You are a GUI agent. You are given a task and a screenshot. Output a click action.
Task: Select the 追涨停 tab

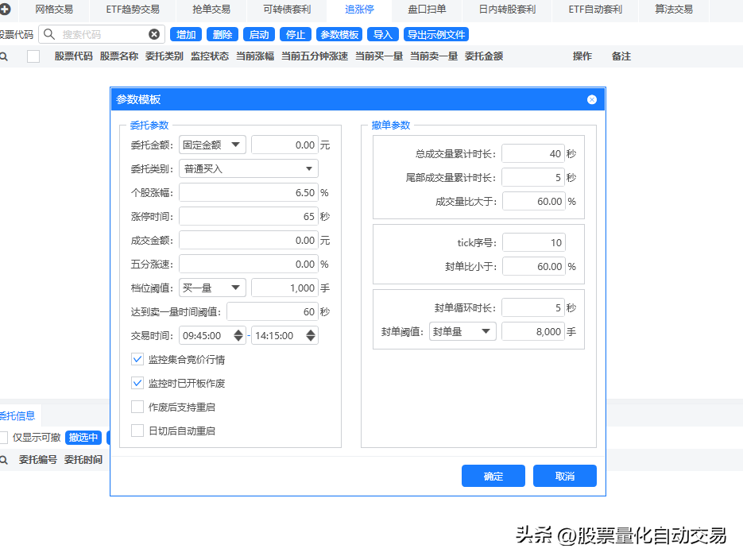359,10
